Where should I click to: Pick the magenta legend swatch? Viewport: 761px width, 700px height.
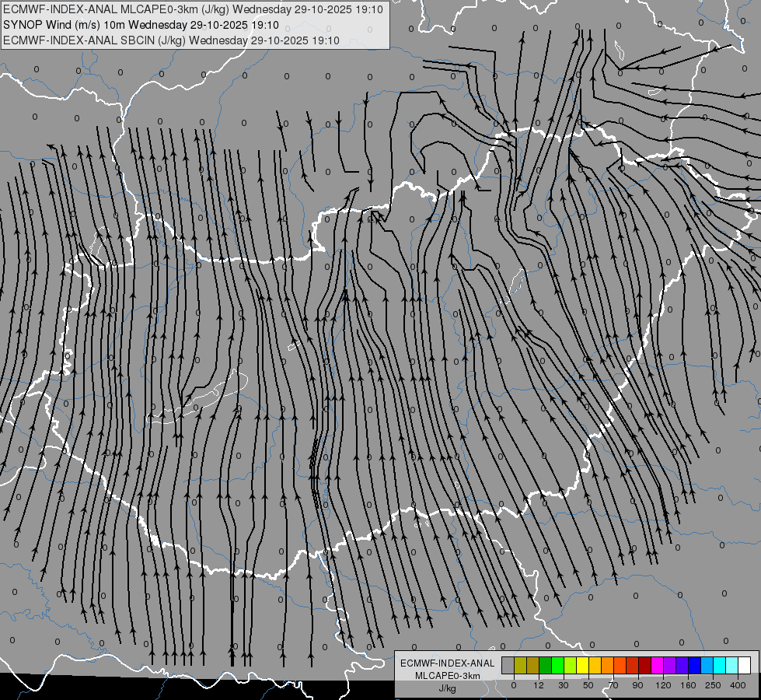tap(657, 665)
